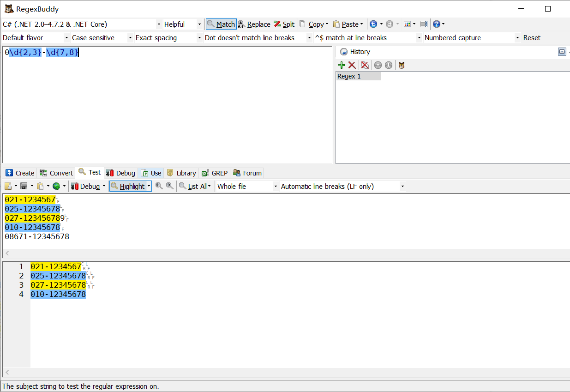The image size is (570, 392).
Task: Click result line 3 text 027-12345678
Action: 58,285
